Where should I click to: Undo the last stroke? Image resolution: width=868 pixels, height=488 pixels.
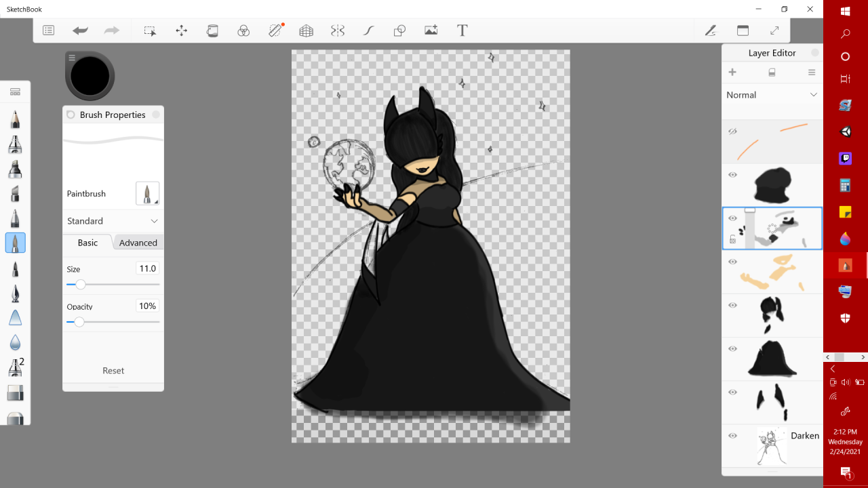[x=80, y=30]
